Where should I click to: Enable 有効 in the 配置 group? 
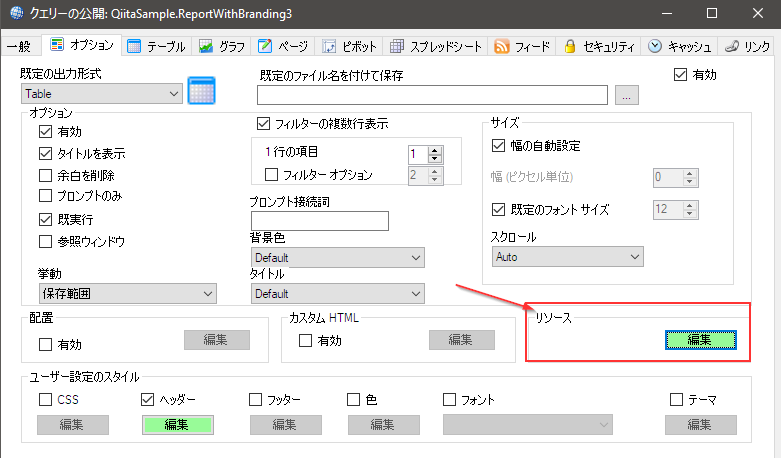(45, 344)
